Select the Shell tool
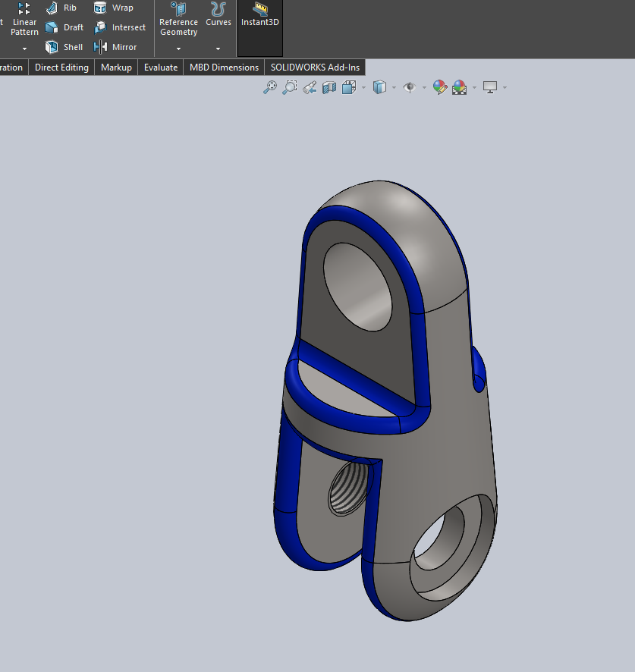 coord(64,47)
